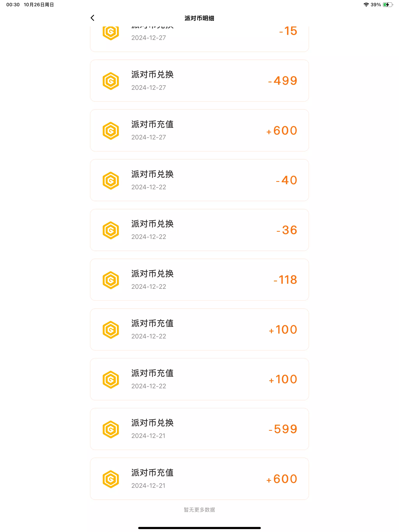Tap the 2024-12-21 date under the -599 entry
The image size is (399, 532).
148,436
